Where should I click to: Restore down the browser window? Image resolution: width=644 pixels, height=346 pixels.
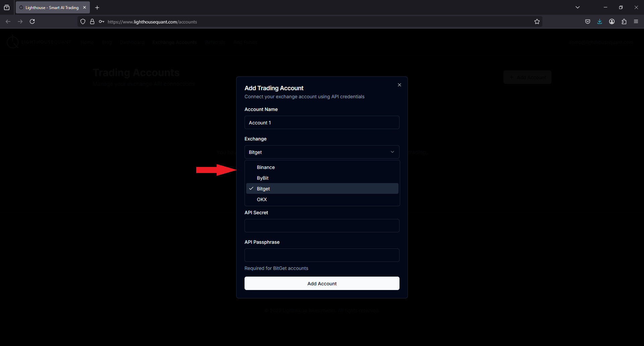[x=621, y=7]
